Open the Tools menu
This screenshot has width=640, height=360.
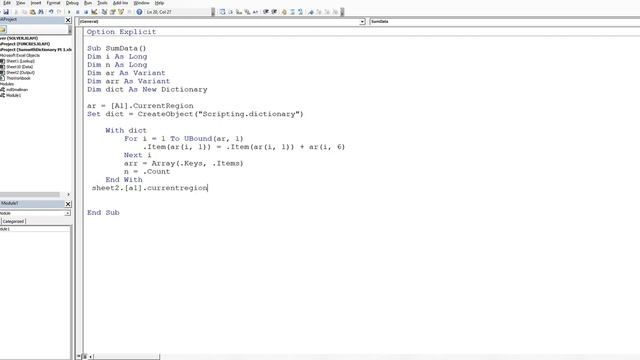[102, 3]
